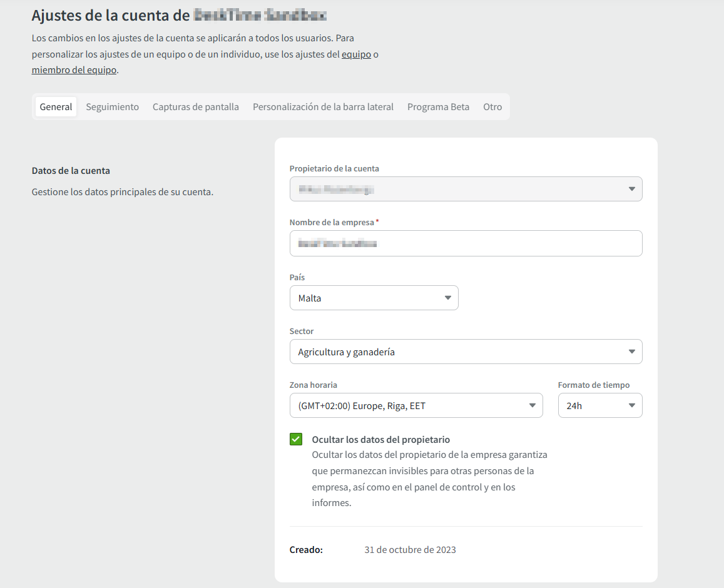Follow the 'equipo' settings link
Image resolution: width=724 pixels, height=588 pixels.
click(356, 54)
